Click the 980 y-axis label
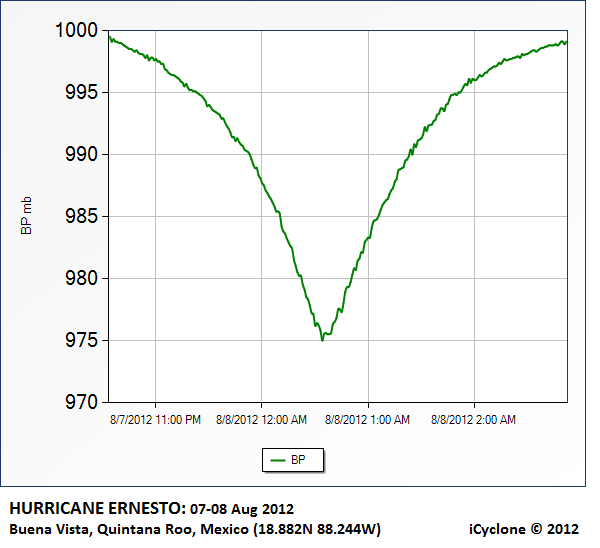The height and width of the screenshot is (548, 600). point(82,278)
